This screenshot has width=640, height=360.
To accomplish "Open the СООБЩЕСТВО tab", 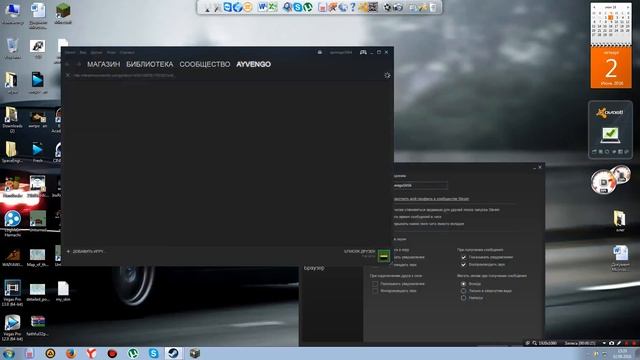I will point(205,64).
